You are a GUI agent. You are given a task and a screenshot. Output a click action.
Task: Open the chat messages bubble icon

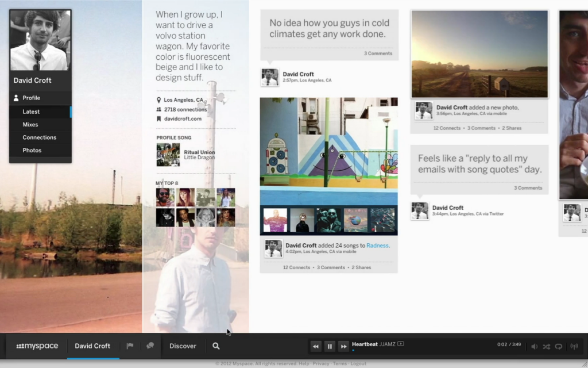pyautogui.click(x=150, y=346)
